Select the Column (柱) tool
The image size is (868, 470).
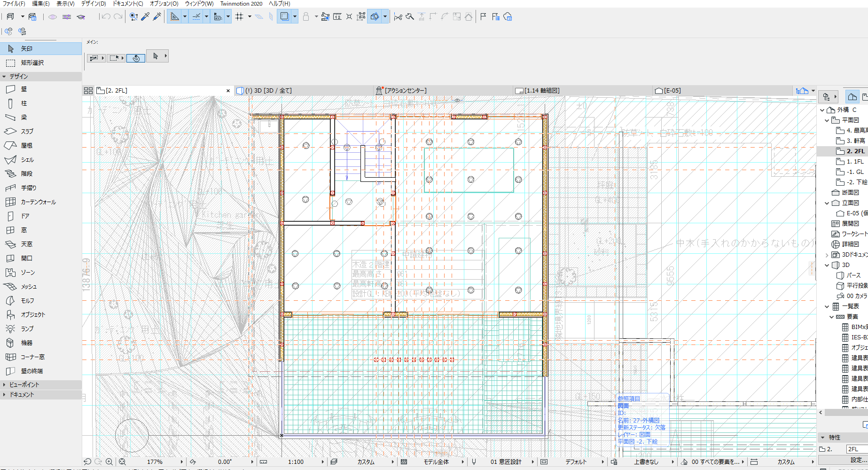[x=41, y=103]
